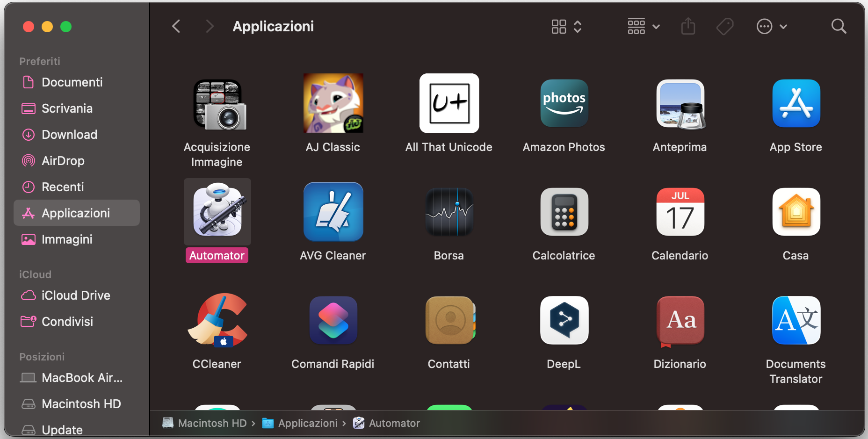
Task: Go back with the left chevron
Action: 176,26
